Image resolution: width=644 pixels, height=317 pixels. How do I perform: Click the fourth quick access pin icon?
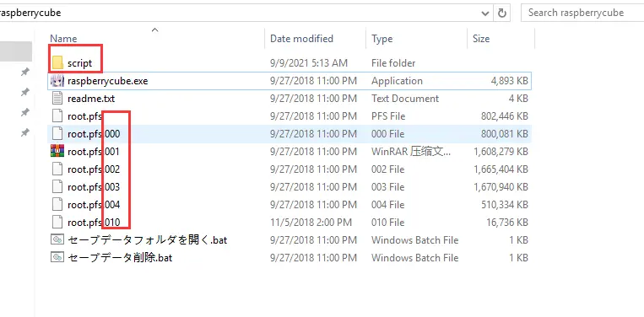(x=25, y=132)
